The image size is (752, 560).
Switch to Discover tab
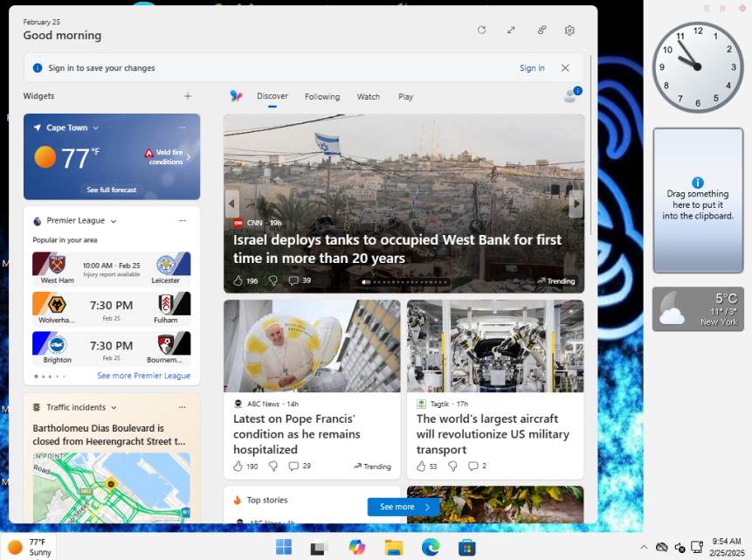[x=273, y=96]
